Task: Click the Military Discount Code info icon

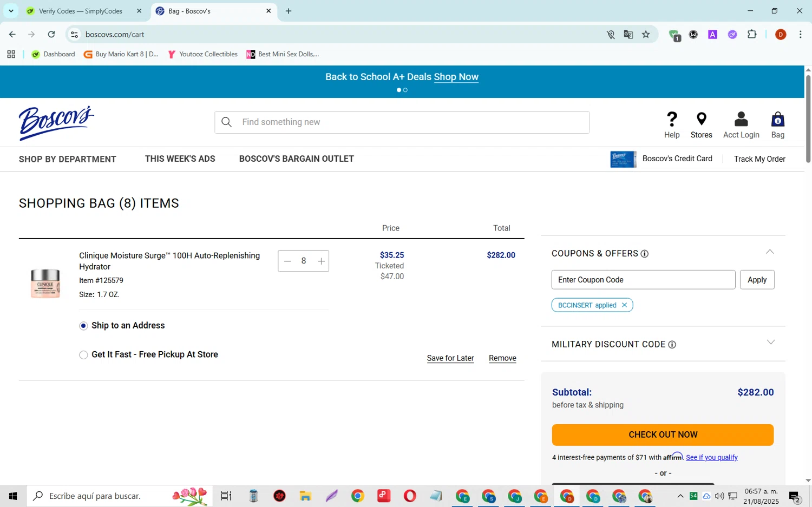Action: coord(672,345)
